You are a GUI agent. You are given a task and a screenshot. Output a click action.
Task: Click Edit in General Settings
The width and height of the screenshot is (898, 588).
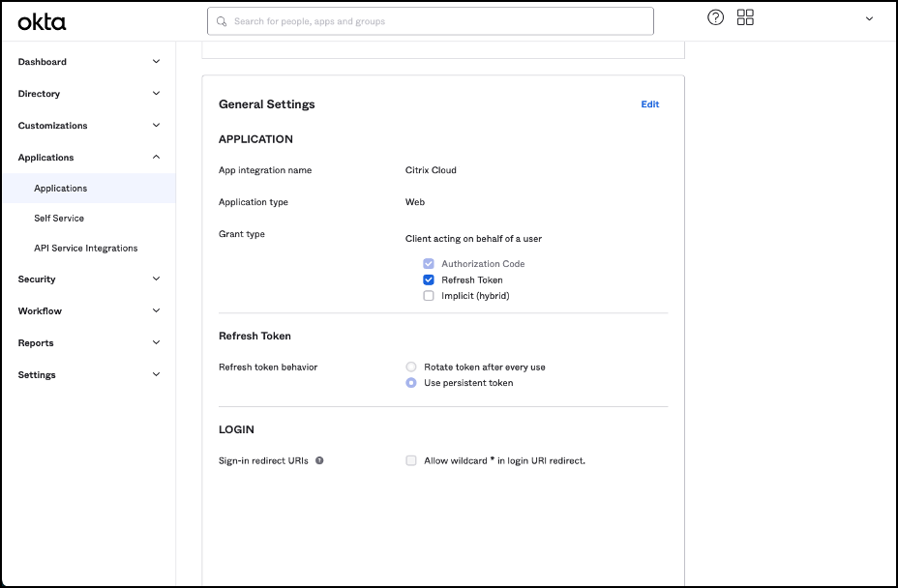click(649, 104)
